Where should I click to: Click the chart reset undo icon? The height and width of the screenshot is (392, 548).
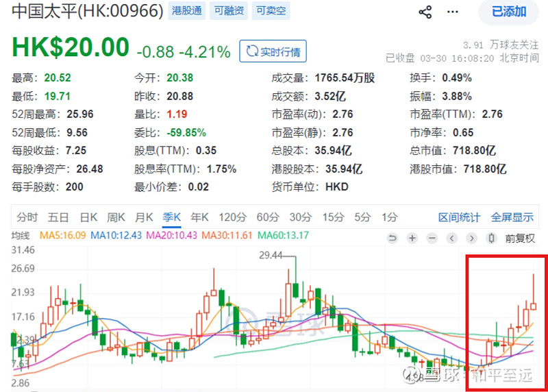point(393,238)
